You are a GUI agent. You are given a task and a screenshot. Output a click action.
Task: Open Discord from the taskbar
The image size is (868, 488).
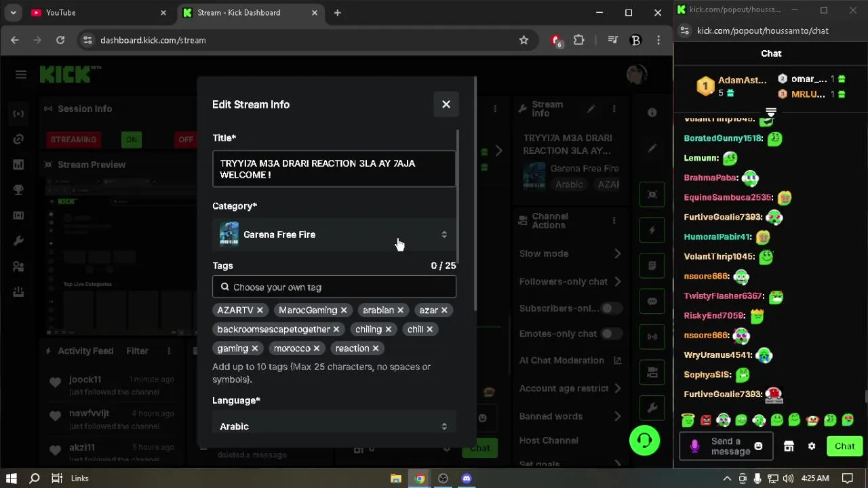click(467, 479)
